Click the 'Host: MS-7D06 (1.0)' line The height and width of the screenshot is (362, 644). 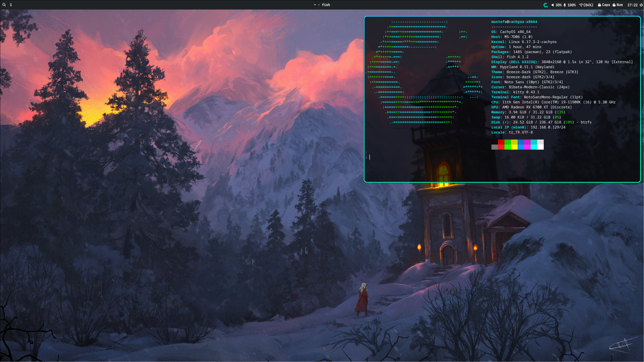coord(512,37)
